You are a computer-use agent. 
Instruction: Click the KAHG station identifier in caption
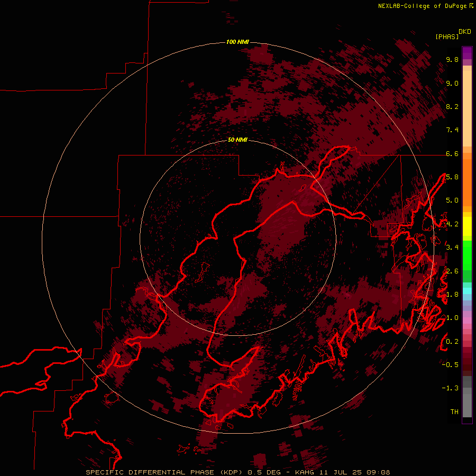[305, 472]
